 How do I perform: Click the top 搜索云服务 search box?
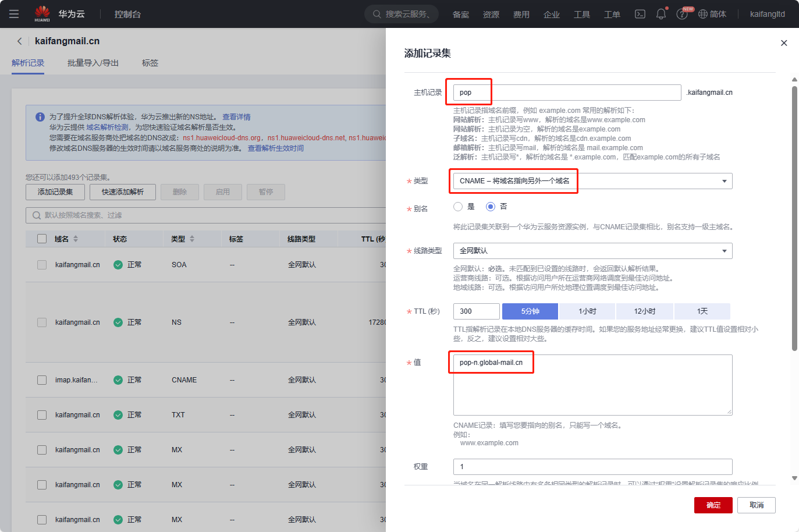(402, 14)
